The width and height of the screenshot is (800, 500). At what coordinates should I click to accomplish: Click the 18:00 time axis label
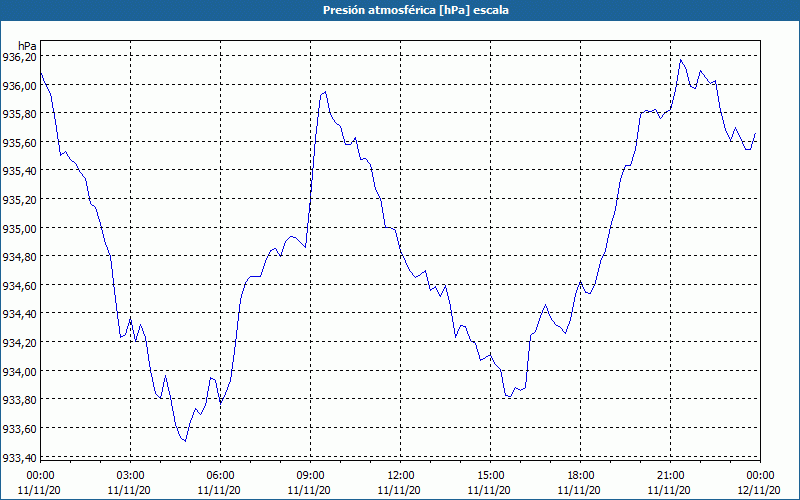pos(581,476)
